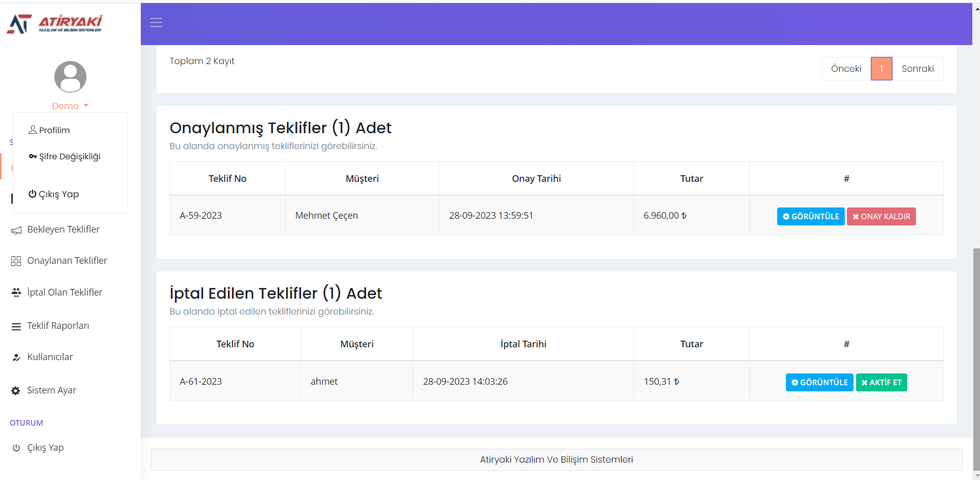
Task: Click Müşteri header in İptal Edilen table
Action: coord(357,344)
